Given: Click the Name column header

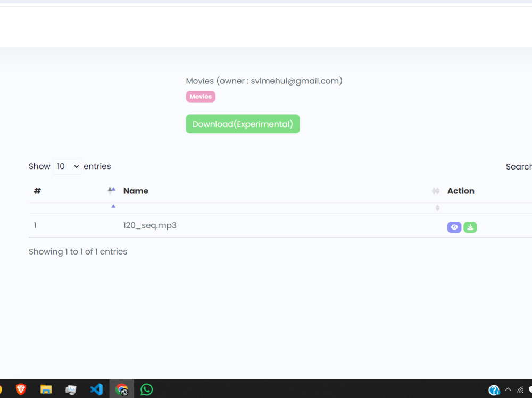Looking at the screenshot, I should coord(136,191).
